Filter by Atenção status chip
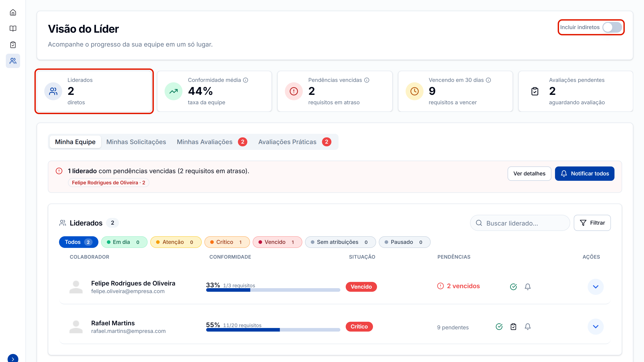The height and width of the screenshot is (362, 644). 176,242
